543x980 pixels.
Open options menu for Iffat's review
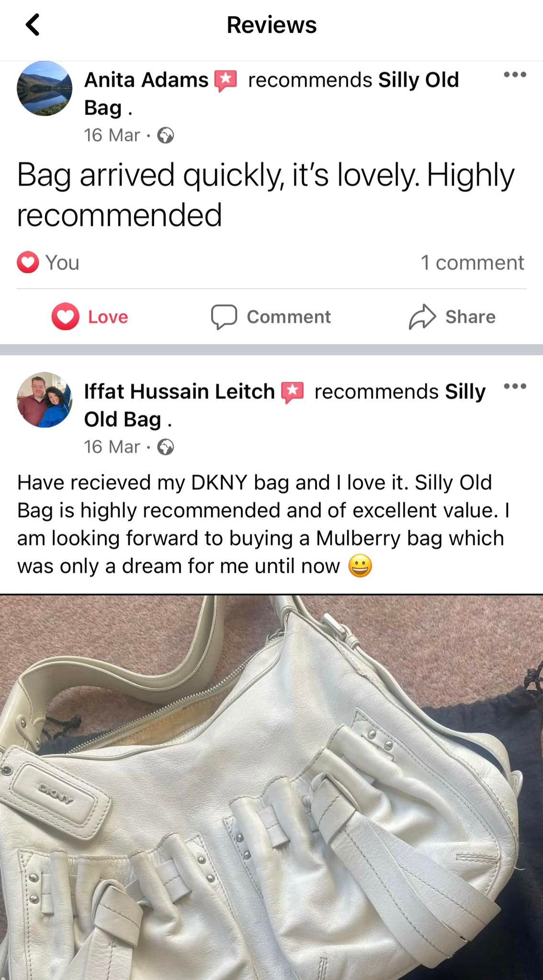(515, 386)
